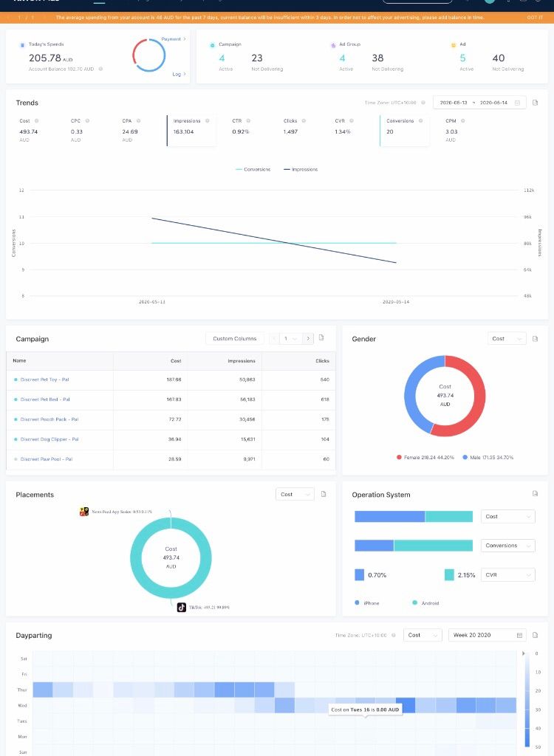Click the Gender donut chart

445,396
